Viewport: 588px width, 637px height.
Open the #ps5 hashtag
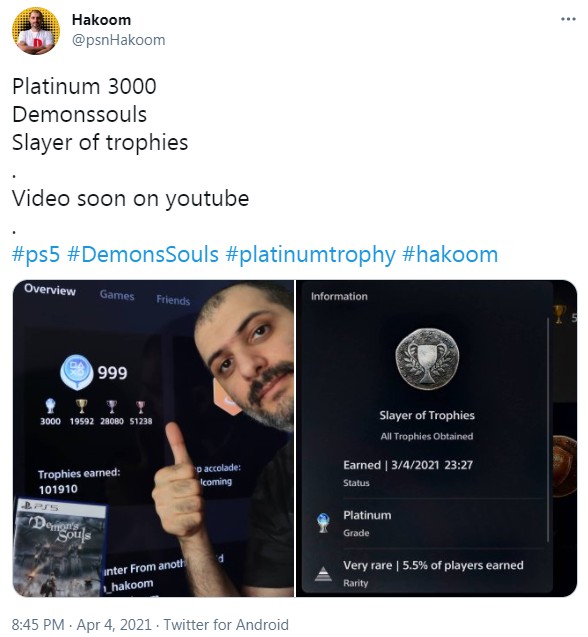36,255
